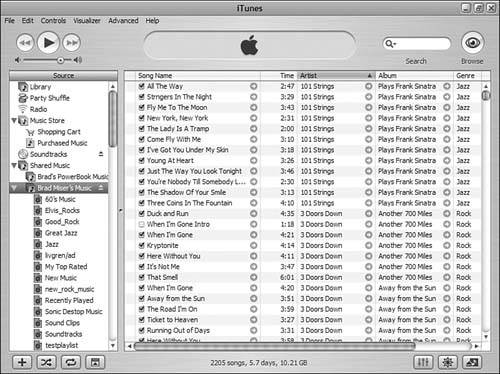Skip to the next track
This screenshot has width=500, height=374.
(x=72, y=43)
